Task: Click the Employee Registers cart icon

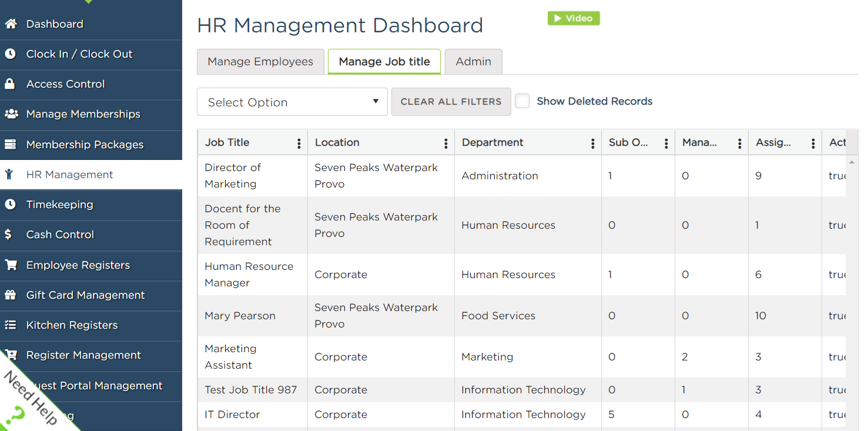Action: [x=11, y=265]
